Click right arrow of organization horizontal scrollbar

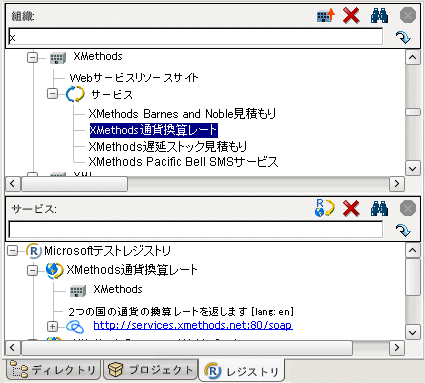pos(397,184)
